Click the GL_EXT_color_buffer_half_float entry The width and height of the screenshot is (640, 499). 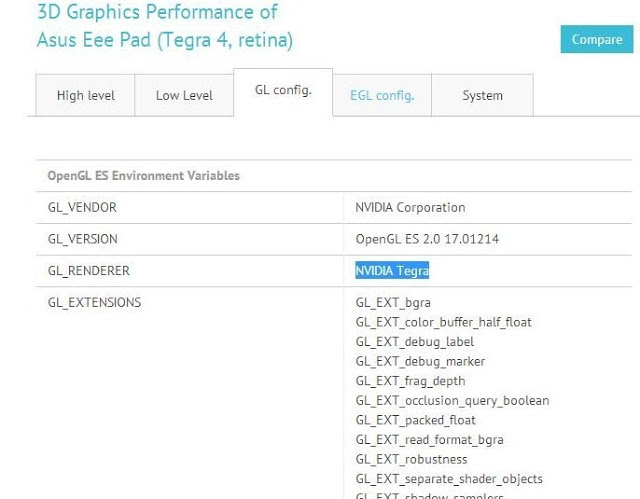(x=444, y=322)
